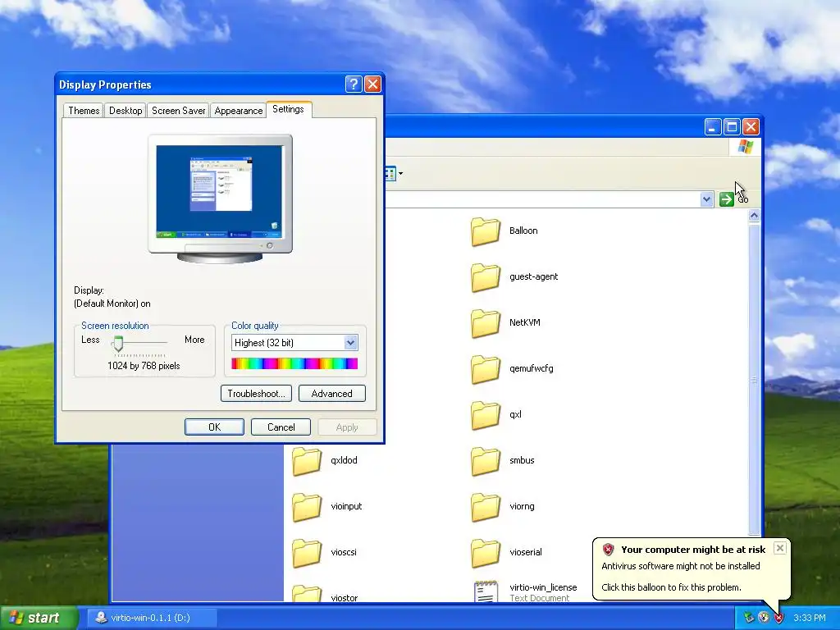Open the viostor folder icon

307,594
